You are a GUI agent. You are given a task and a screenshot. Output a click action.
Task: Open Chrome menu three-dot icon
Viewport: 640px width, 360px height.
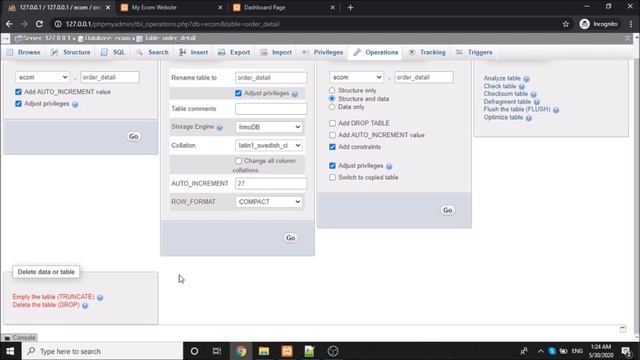click(631, 24)
